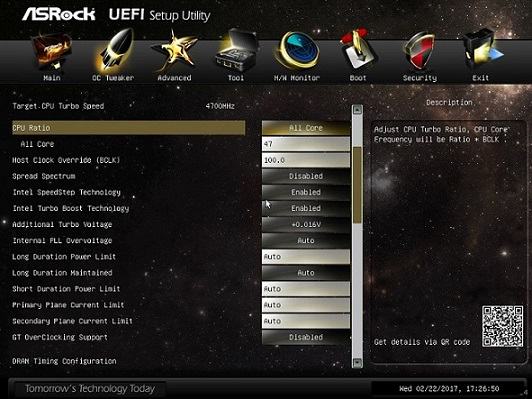Click the scrollbar down arrow
This screenshot has height=399, width=532.
pos(357,363)
